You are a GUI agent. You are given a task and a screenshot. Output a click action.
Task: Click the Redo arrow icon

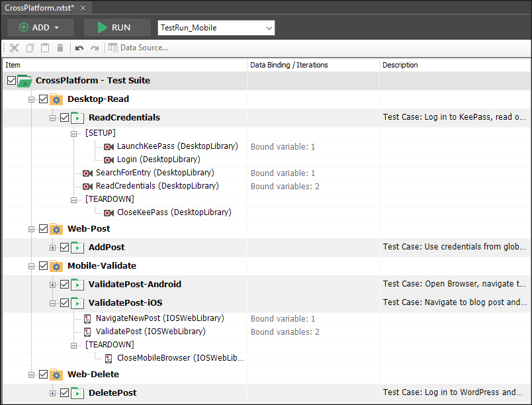click(95, 48)
